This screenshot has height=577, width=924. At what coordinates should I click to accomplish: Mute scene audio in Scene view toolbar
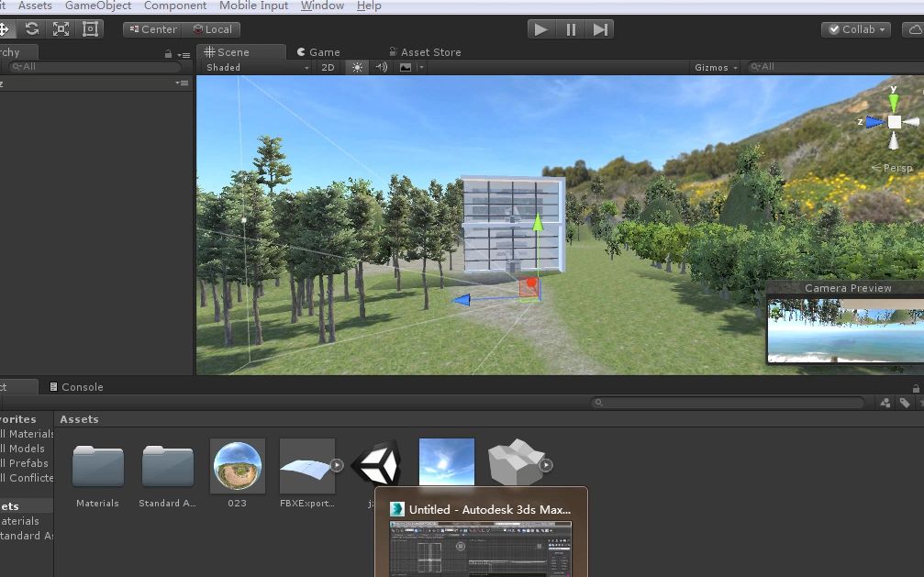tap(379, 67)
